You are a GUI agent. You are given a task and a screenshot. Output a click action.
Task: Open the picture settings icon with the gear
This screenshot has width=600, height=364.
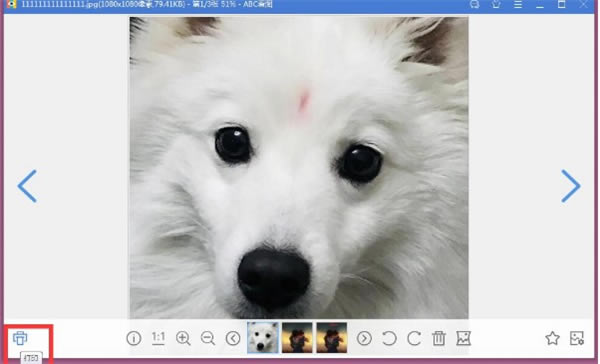[x=577, y=338]
